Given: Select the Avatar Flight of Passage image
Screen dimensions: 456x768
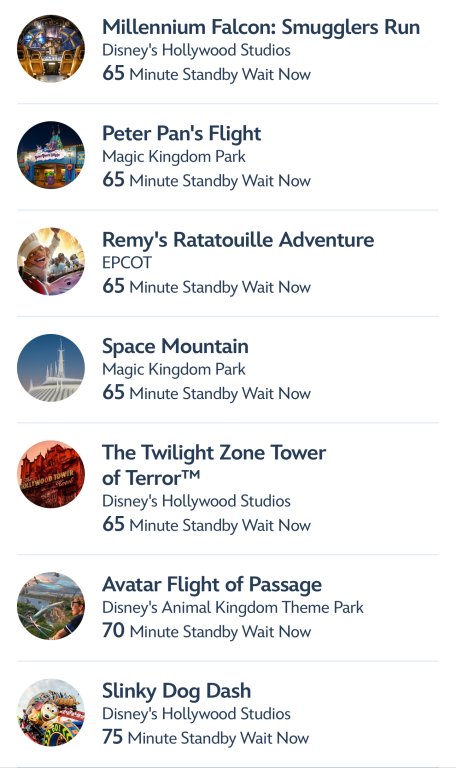Looking at the screenshot, I should [x=51, y=605].
